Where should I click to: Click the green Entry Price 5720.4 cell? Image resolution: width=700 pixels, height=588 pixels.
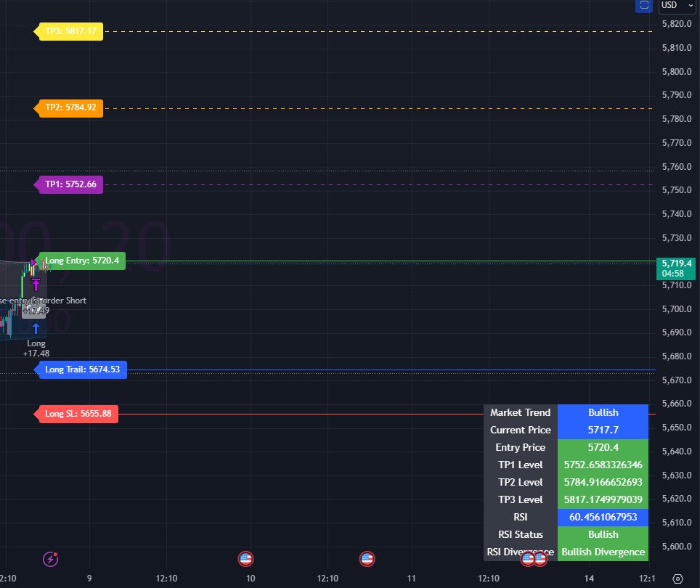pyautogui.click(x=603, y=447)
